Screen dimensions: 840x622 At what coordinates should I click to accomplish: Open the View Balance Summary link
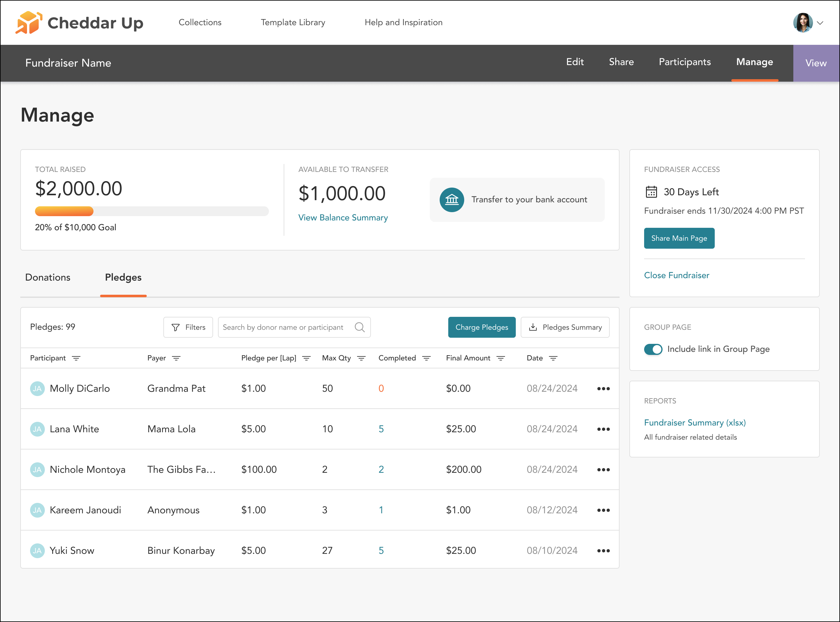click(x=343, y=218)
